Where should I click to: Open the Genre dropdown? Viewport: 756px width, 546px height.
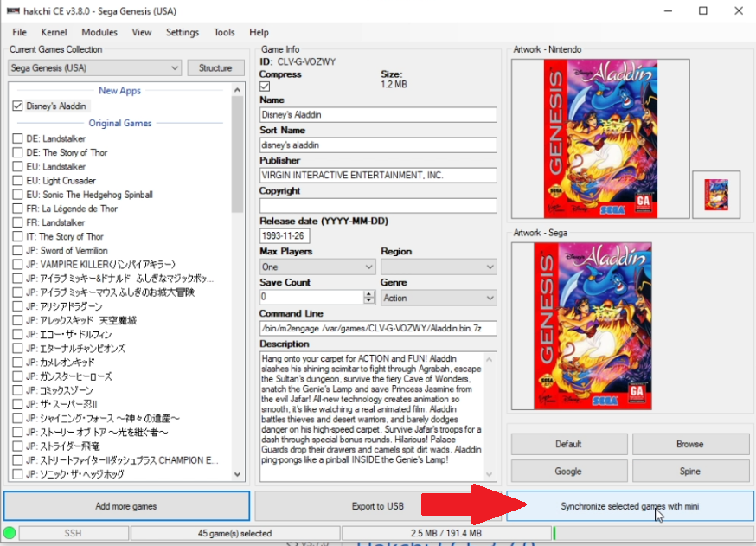pos(439,298)
